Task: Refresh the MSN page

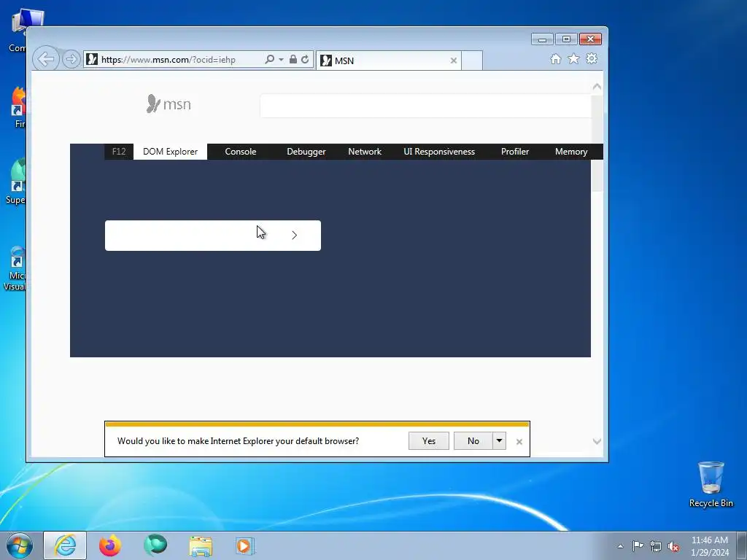Action: 305,60
